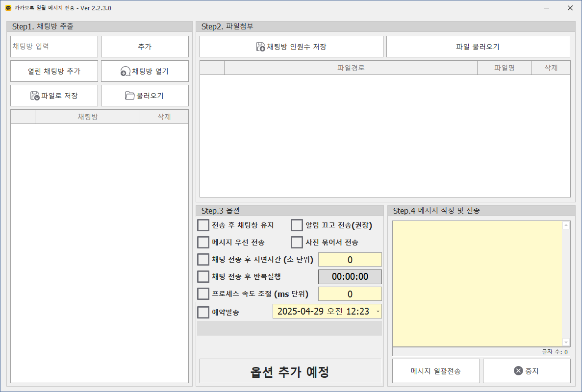This screenshot has height=392, width=582.
Task: Save the list with 파일로 저장 button
Action: click(54, 96)
